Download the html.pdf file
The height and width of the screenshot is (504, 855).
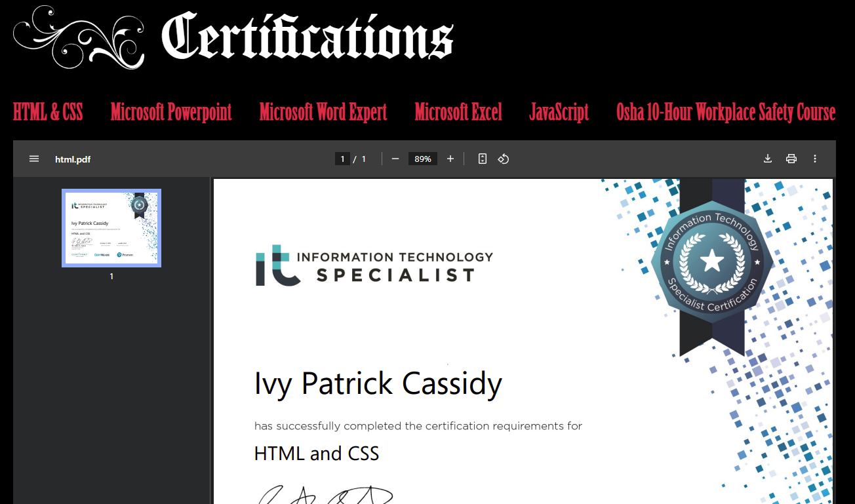point(768,159)
